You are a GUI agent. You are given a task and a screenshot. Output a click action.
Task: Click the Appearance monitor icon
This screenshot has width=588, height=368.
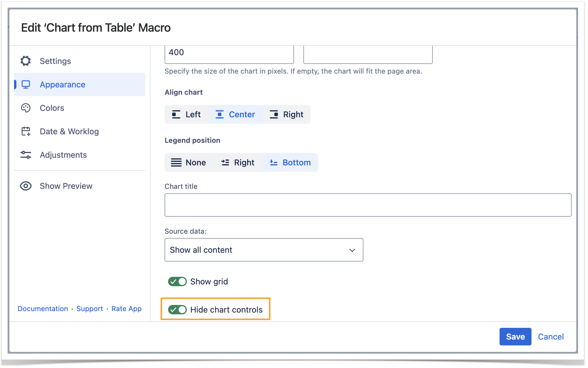coord(26,84)
